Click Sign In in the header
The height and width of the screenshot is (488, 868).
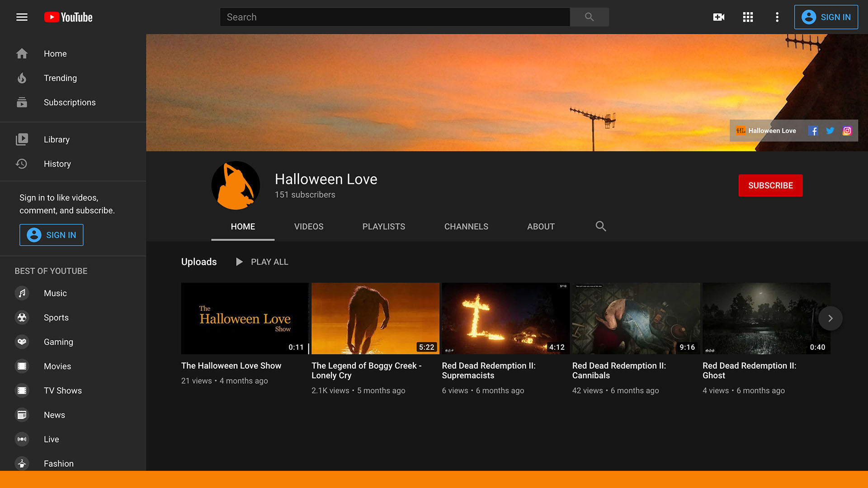click(826, 17)
